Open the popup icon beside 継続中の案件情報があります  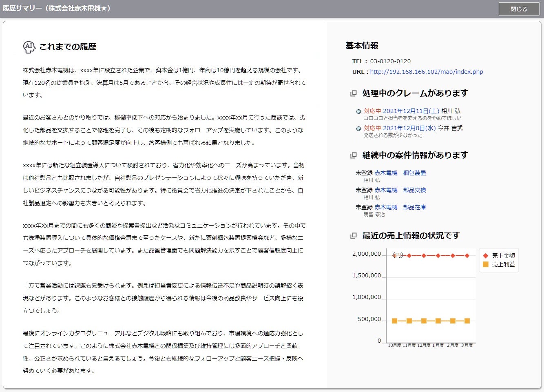tap(354, 155)
